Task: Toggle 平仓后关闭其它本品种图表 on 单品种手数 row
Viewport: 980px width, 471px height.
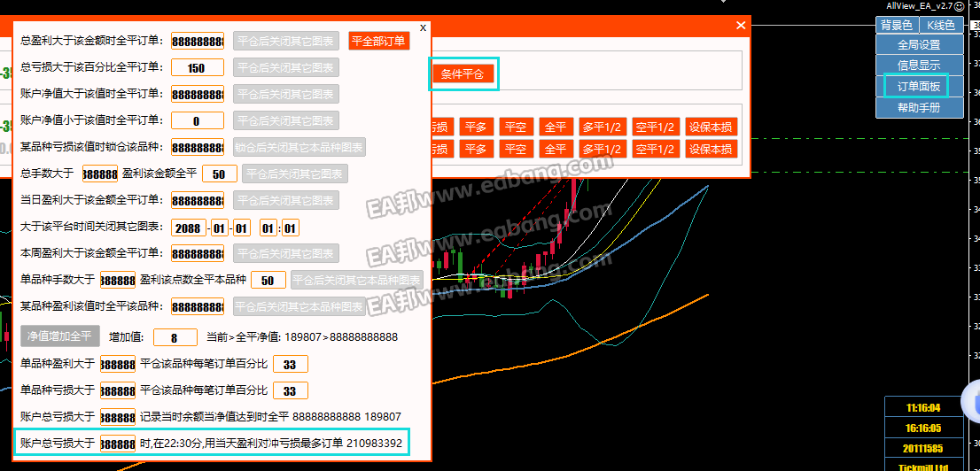Action: (x=356, y=281)
